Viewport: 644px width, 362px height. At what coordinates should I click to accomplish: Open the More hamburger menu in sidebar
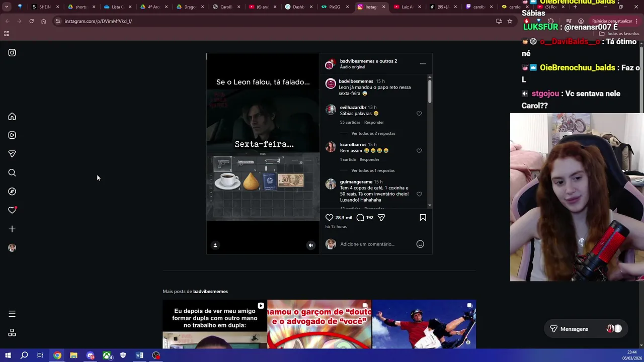(12, 314)
